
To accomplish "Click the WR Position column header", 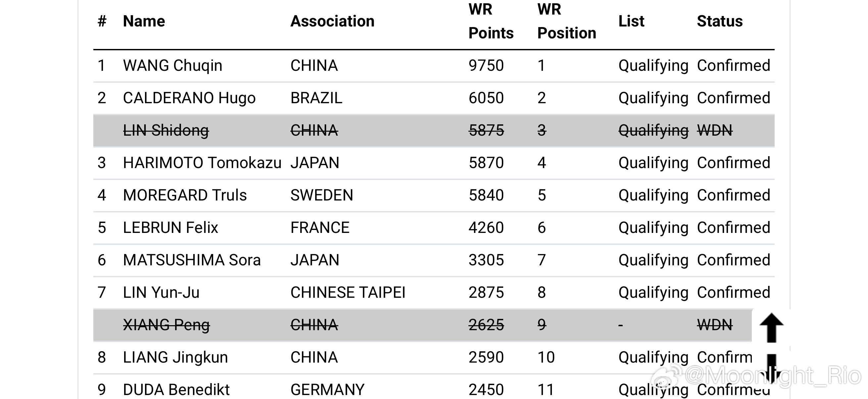I will tap(566, 21).
